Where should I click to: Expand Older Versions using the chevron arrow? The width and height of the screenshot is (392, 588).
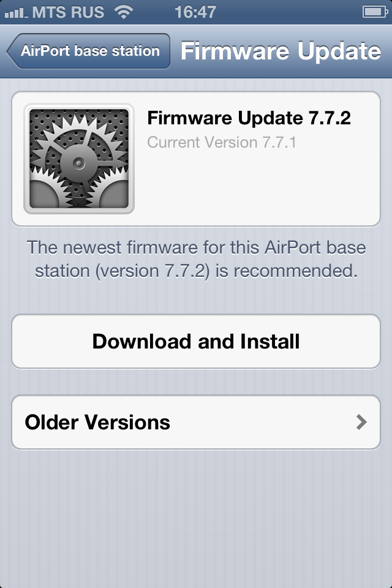pos(361,422)
